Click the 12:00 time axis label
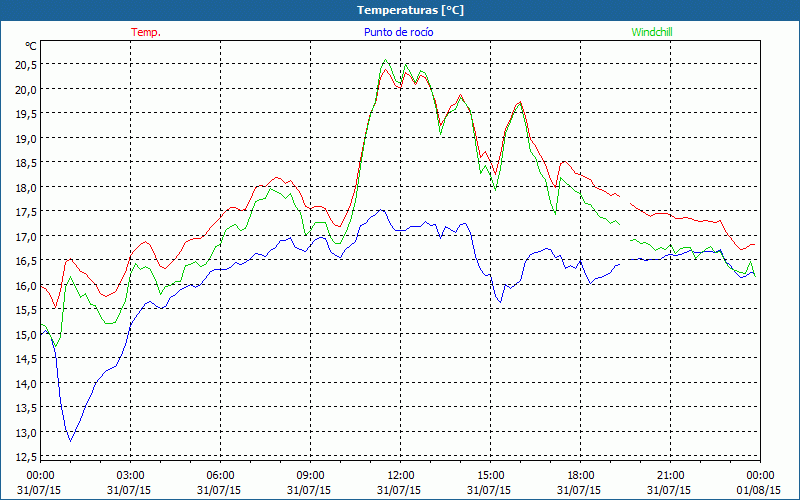 pos(401,475)
